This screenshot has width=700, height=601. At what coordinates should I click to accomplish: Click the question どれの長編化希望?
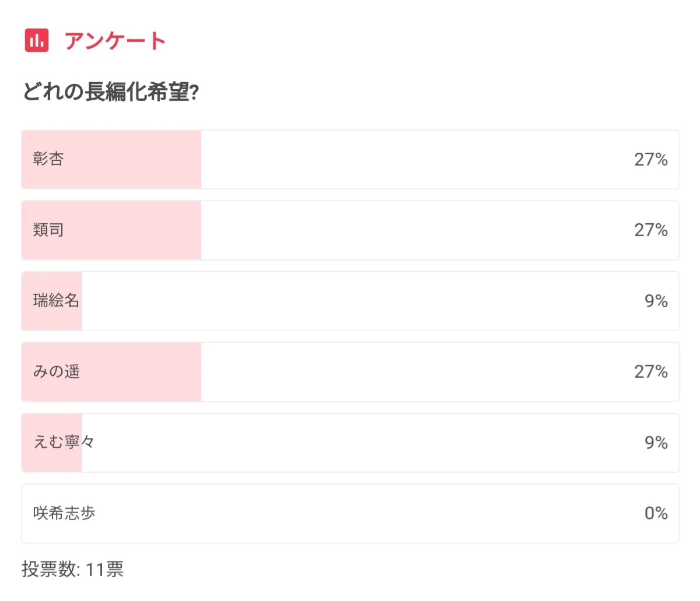[x=111, y=92]
